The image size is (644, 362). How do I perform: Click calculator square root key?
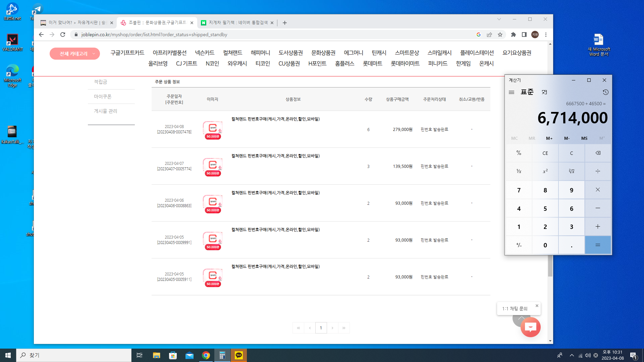[x=572, y=171]
